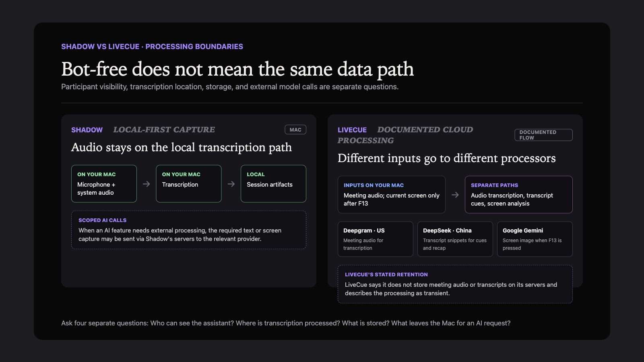The image size is (644, 362).
Task: Click 'Transcript snippets for cues and recap' text
Action: [x=455, y=244]
